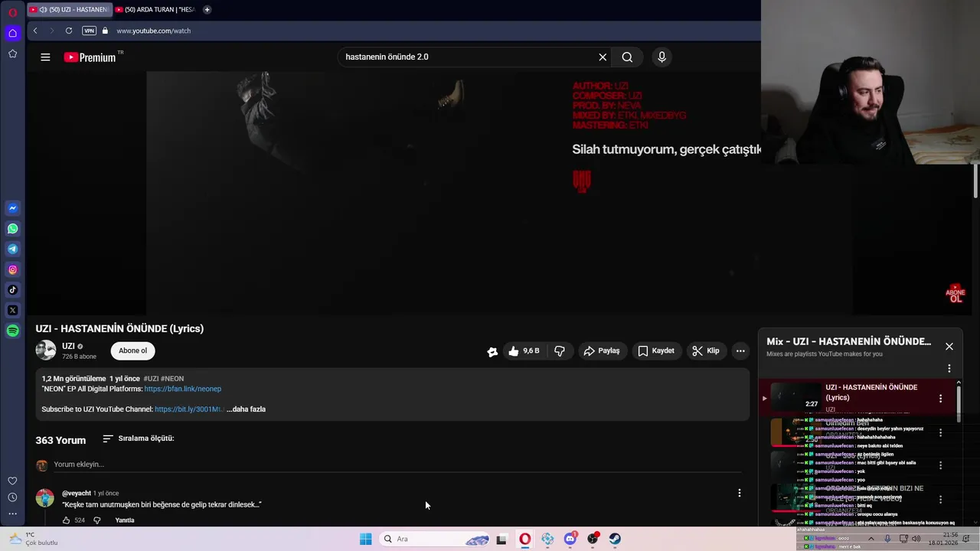Click the Yorum ekleyin comment field
980x551 pixels.
pyautogui.click(x=397, y=465)
